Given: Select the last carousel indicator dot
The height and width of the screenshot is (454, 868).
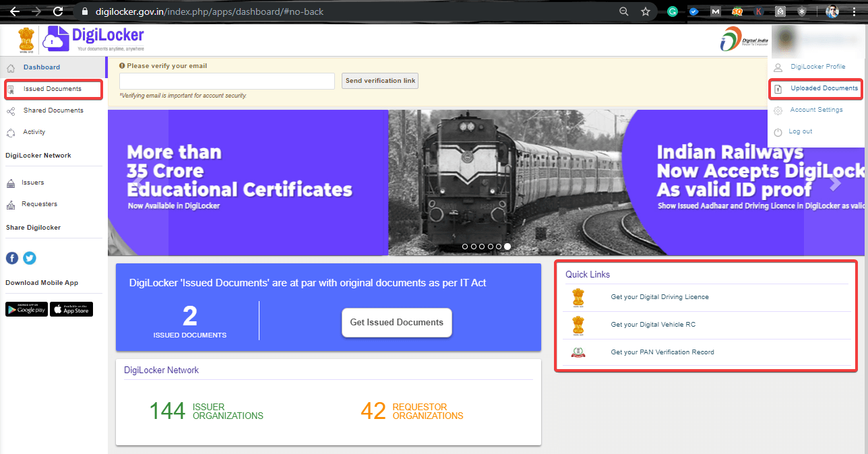Looking at the screenshot, I should coord(507,247).
